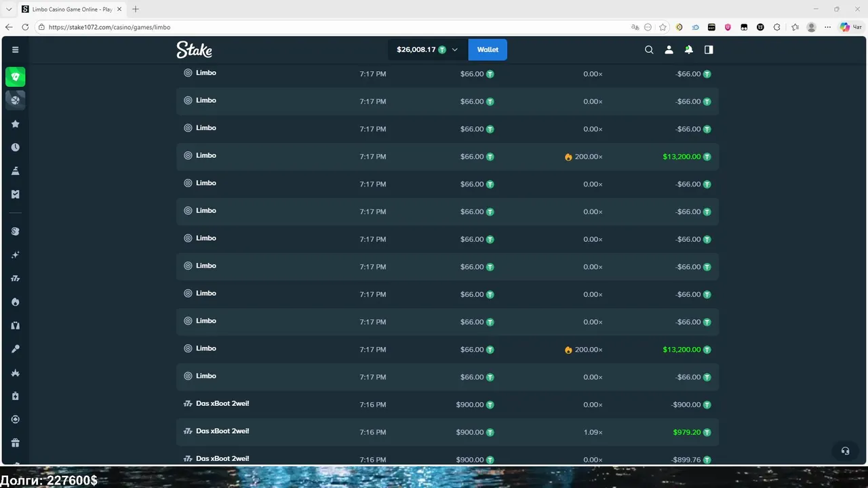The image size is (868, 488).
Task: Open the circular chip icon in sidebar
Action: click(16, 420)
